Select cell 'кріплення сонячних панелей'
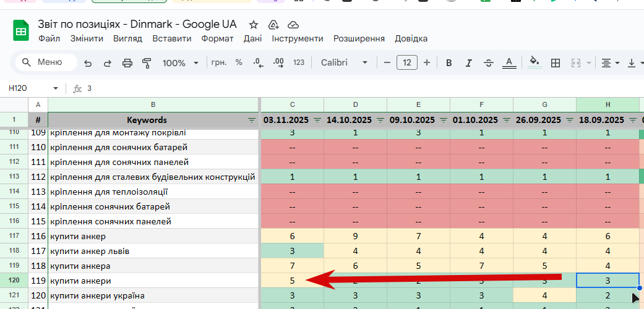This screenshot has height=309, width=644. click(153, 222)
